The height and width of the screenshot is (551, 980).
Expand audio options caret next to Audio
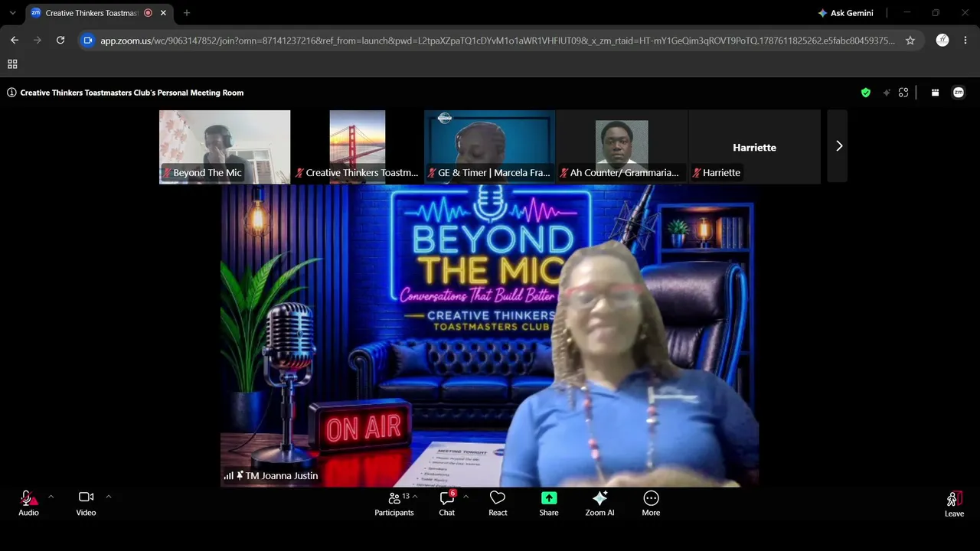51,497
